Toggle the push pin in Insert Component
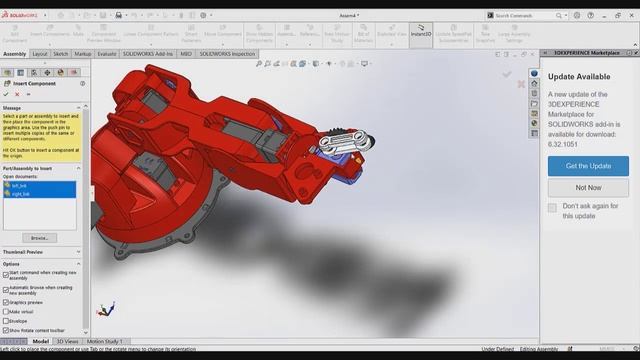The height and width of the screenshot is (360, 640). coord(29,94)
